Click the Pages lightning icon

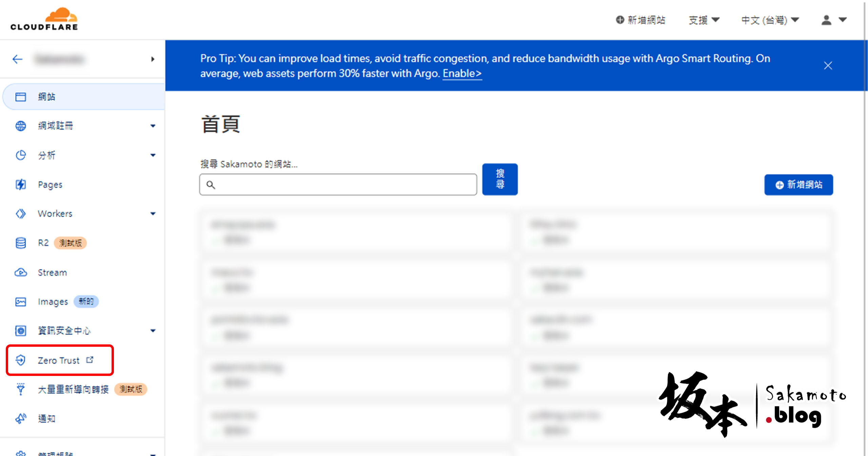coord(21,185)
